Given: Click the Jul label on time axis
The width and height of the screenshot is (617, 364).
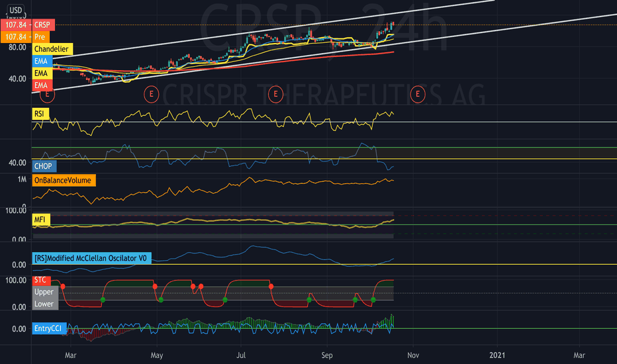Looking at the screenshot, I should click(241, 355).
